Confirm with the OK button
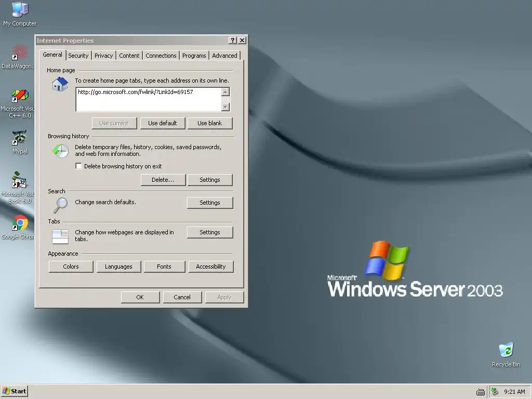 point(140,297)
